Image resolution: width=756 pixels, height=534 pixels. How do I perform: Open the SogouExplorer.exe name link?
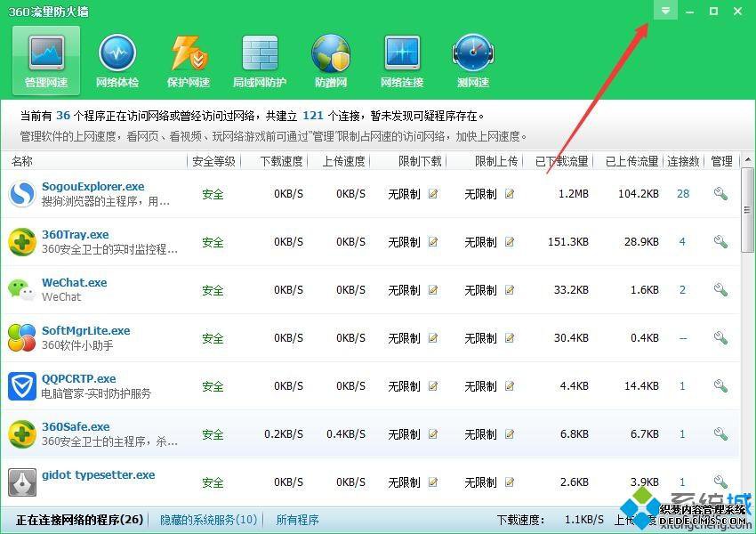tap(93, 187)
